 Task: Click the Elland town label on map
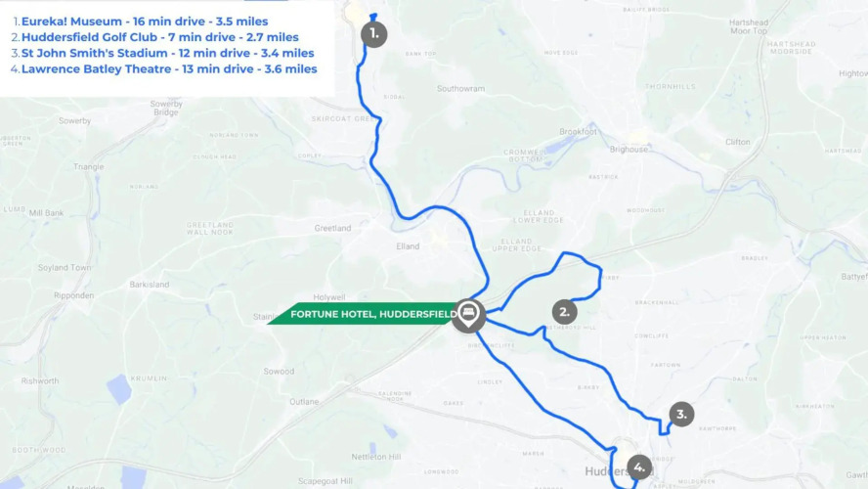408,246
